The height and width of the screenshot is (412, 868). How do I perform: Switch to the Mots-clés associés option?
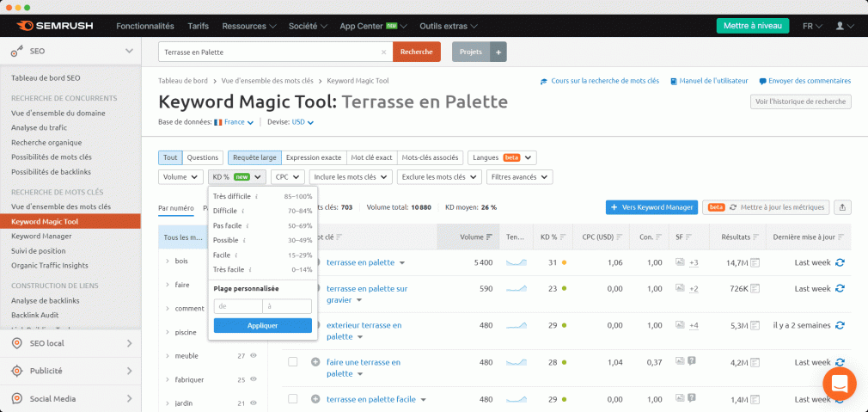(x=430, y=157)
